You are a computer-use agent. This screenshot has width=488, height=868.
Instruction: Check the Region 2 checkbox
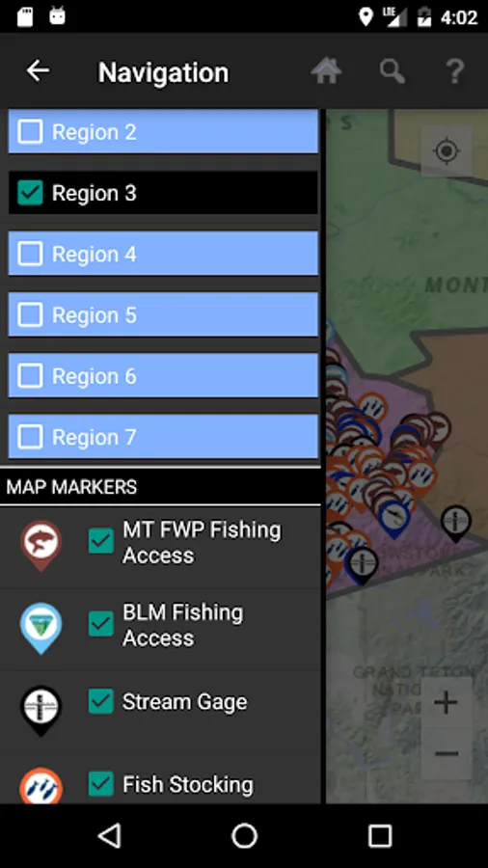click(x=30, y=132)
